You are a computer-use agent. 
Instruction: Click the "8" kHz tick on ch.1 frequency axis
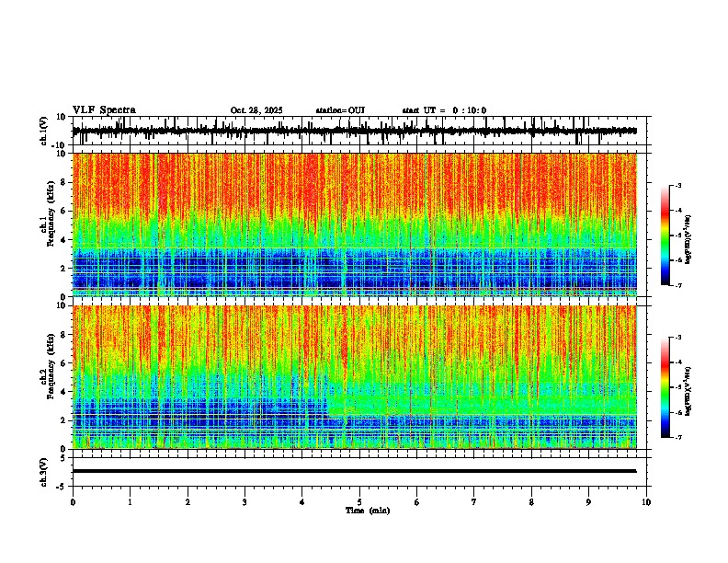coord(64,182)
